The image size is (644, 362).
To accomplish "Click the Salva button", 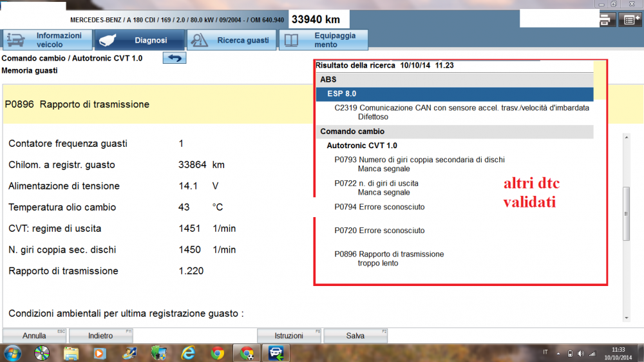I will pyautogui.click(x=355, y=336).
